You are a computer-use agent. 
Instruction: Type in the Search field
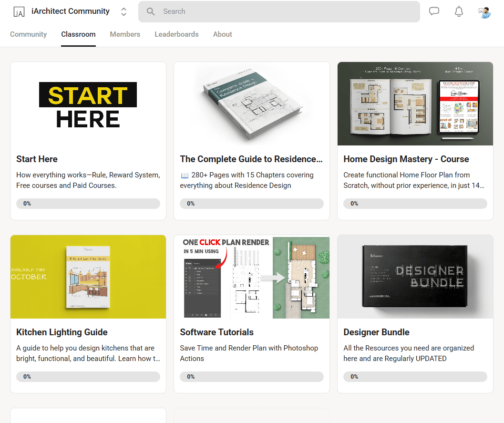tap(286, 11)
